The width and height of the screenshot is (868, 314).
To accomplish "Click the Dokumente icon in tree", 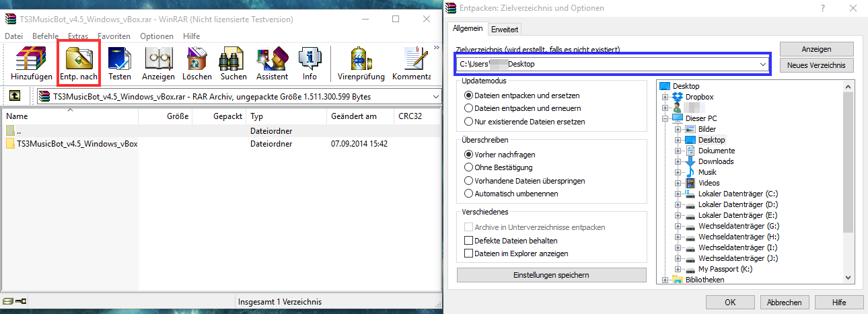I will pos(690,151).
